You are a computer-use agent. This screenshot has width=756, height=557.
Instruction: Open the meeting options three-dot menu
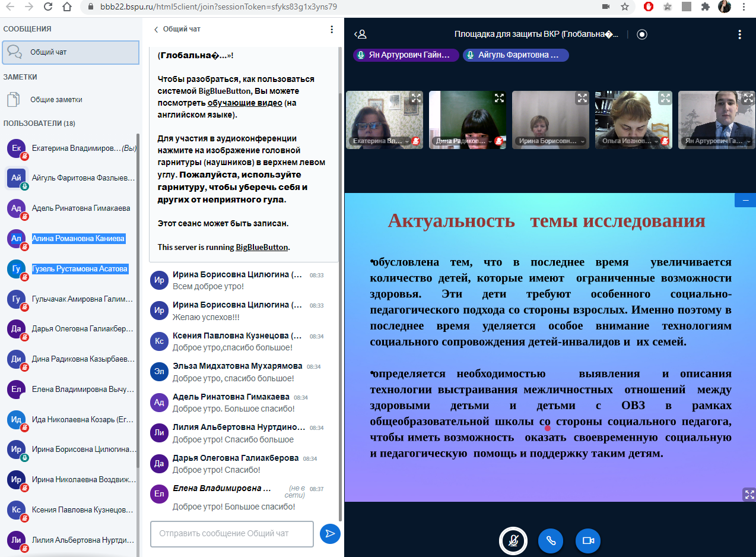[x=739, y=34]
